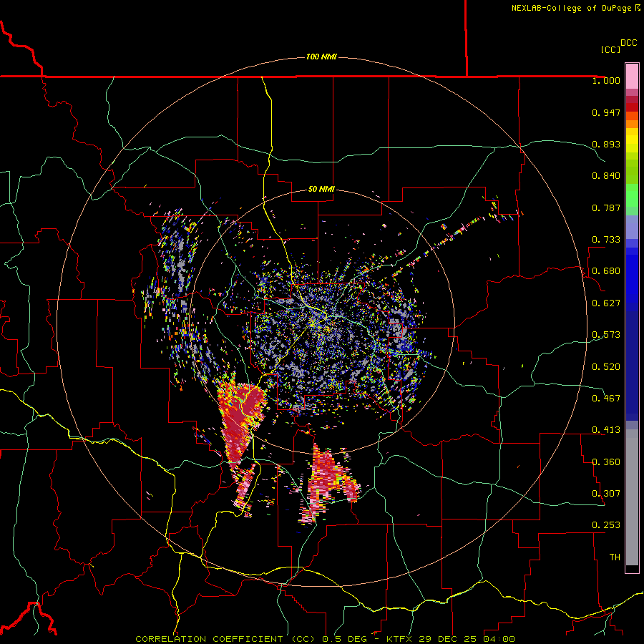Click the 100 NMI range ring label
The image size is (644, 644).
tap(321, 57)
